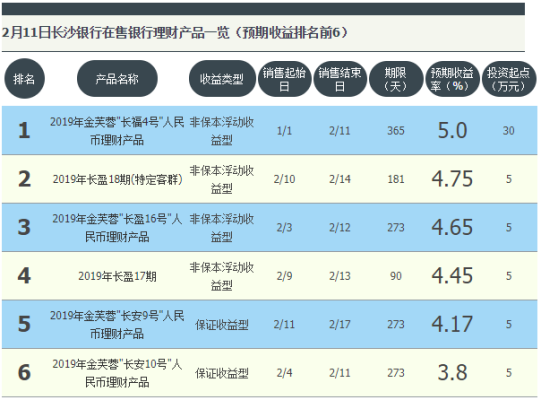This screenshot has height=400, width=541.
Task: Click the table title 2月11日长沙银行在售银行理财产品一览
Action: point(116,33)
